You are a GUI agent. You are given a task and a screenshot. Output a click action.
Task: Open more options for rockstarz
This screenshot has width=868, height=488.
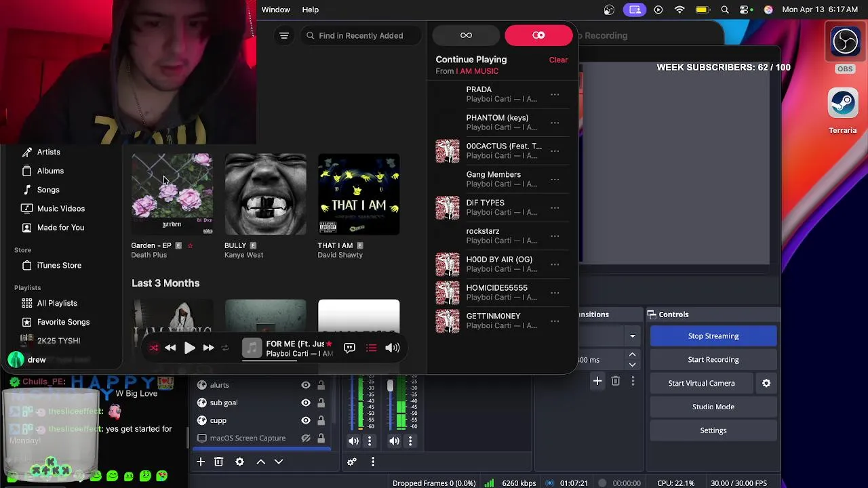coord(555,236)
